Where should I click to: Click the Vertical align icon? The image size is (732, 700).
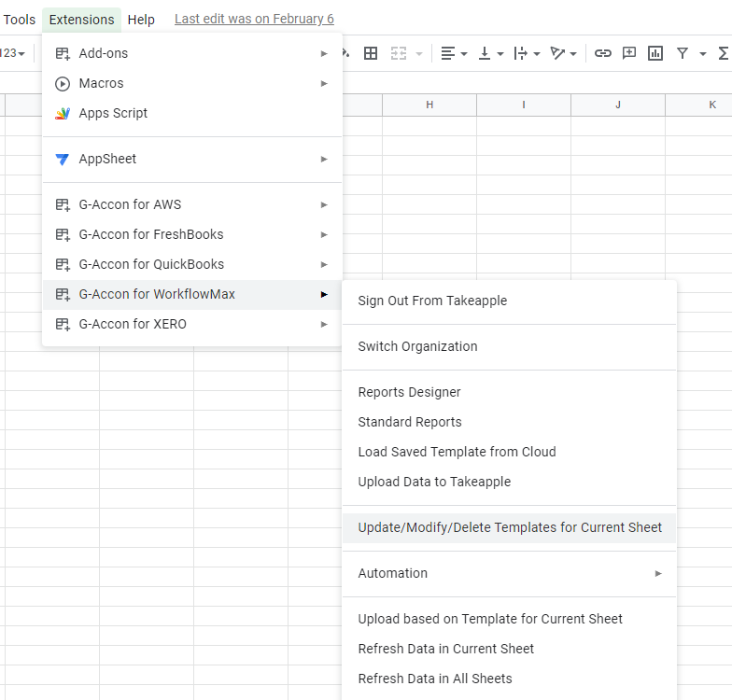pyautogui.click(x=485, y=54)
